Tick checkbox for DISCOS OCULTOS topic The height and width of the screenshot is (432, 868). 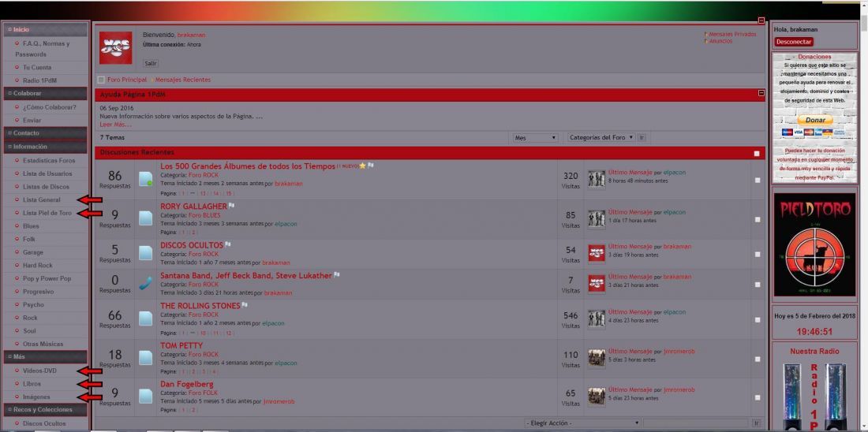tap(758, 255)
